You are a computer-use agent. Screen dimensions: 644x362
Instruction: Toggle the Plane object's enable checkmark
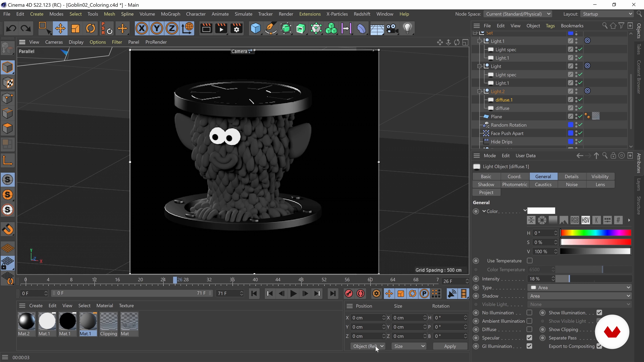(580, 116)
